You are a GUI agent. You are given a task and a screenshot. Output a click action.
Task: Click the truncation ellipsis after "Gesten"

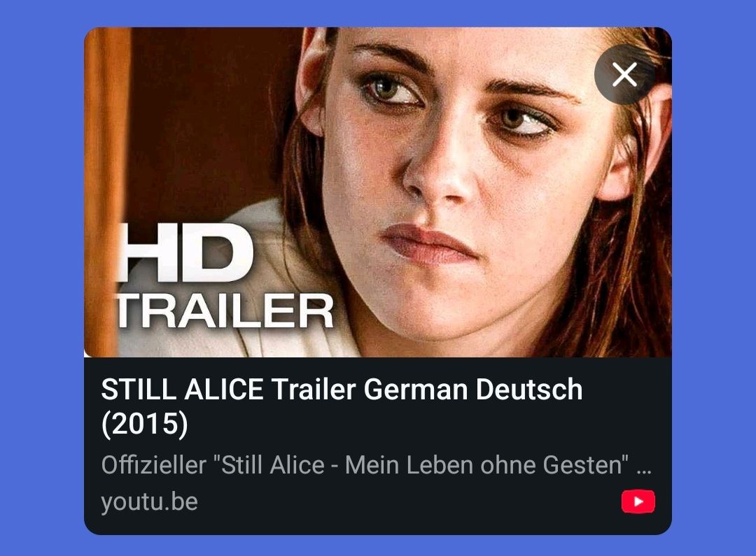[x=644, y=470]
